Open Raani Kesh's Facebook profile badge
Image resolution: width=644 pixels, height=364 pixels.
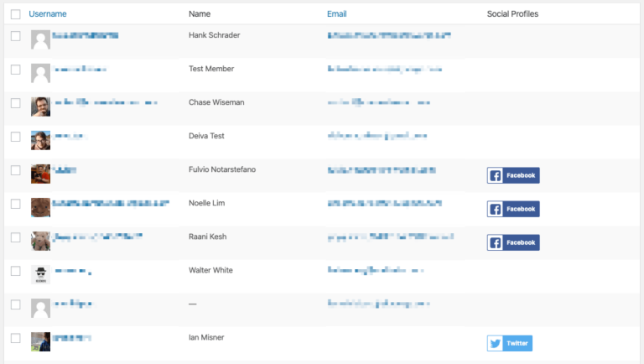[x=513, y=242]
